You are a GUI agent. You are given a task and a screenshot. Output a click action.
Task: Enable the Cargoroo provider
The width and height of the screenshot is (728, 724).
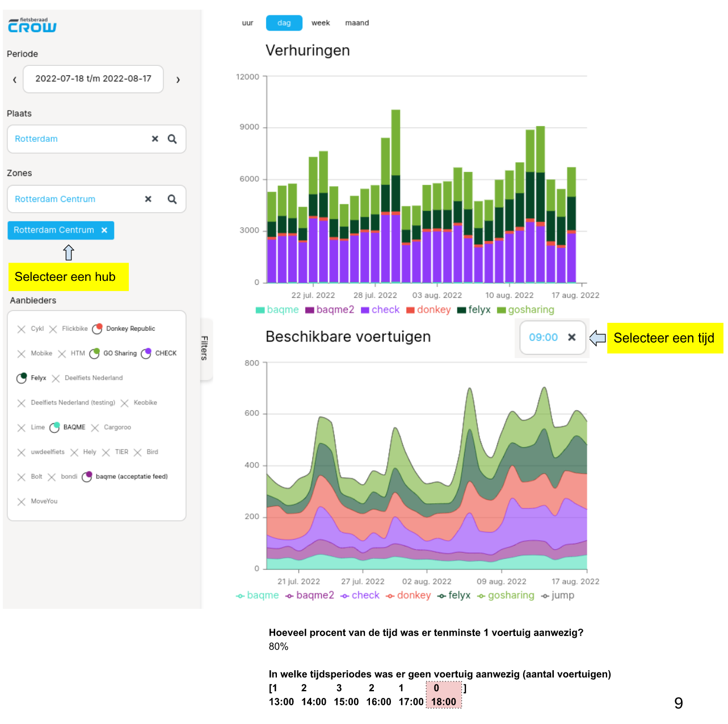[111, 427]
